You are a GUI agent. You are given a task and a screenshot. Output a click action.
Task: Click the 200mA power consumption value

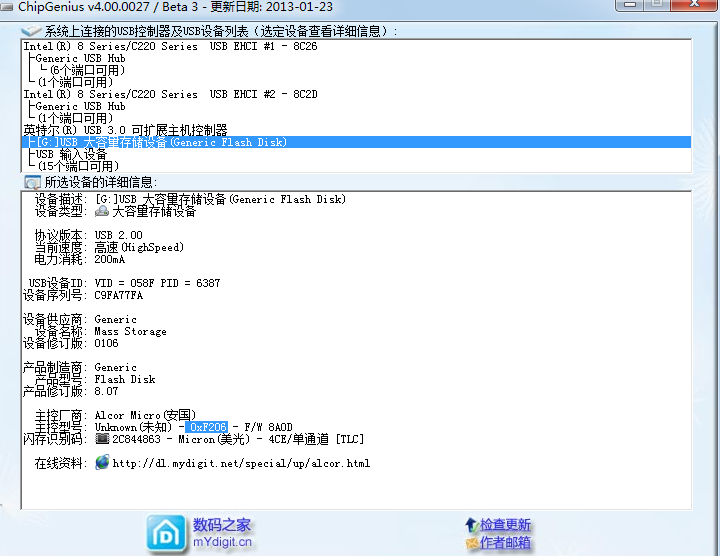[x=109, y=259]
